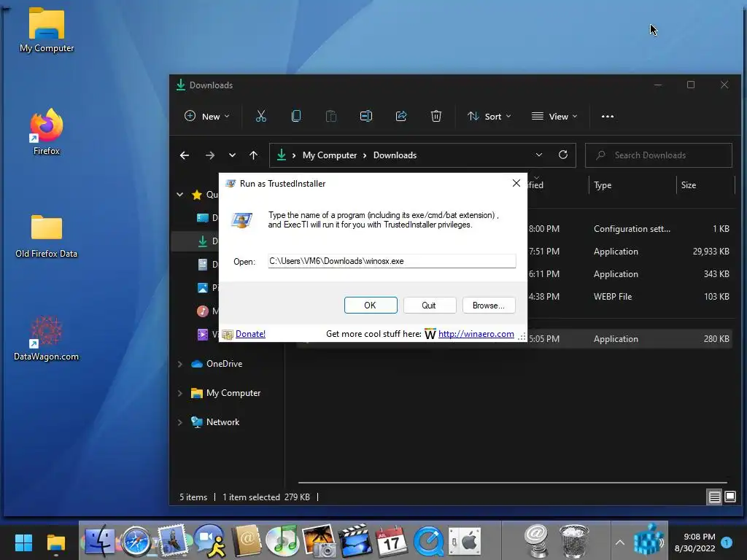
Task: Open the New dropdown in Explorer
Action: [207, 116]
